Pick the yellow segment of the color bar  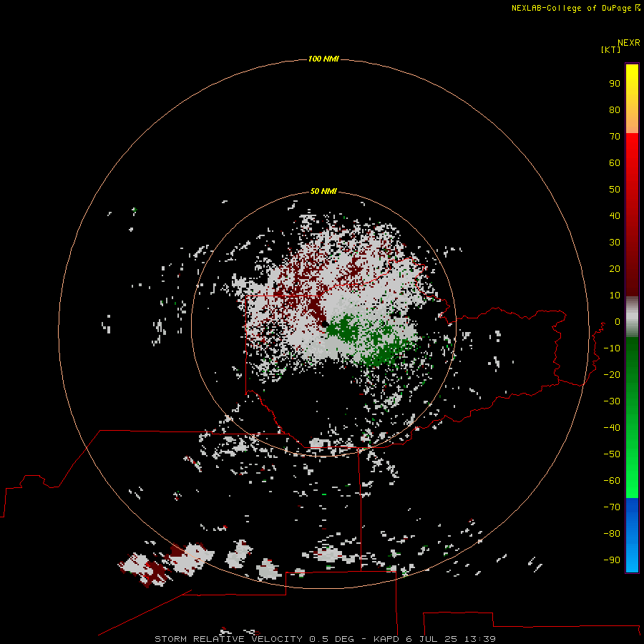click(x=632, y=99)
